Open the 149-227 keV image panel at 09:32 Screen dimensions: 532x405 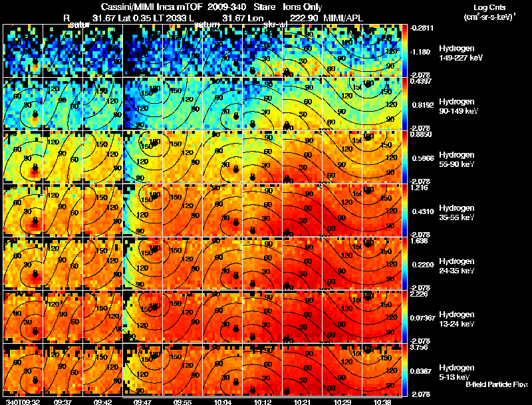click(x=23, y=51)
